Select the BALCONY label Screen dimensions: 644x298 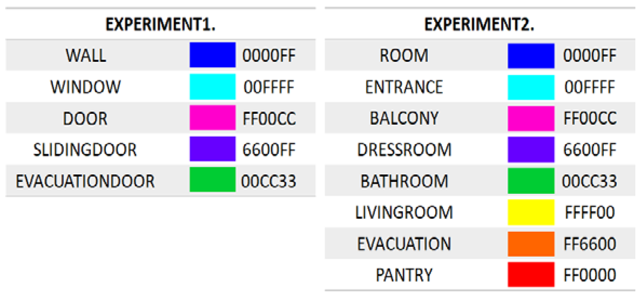coord(404,118)
